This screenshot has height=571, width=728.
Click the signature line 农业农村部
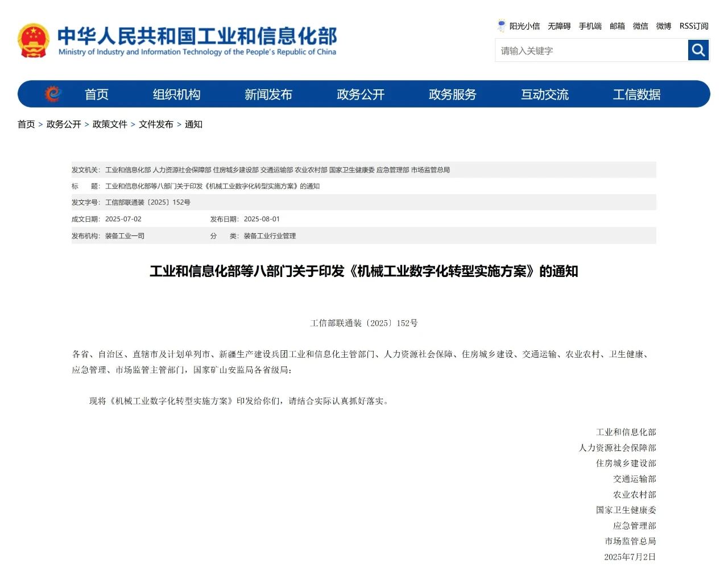635,495
